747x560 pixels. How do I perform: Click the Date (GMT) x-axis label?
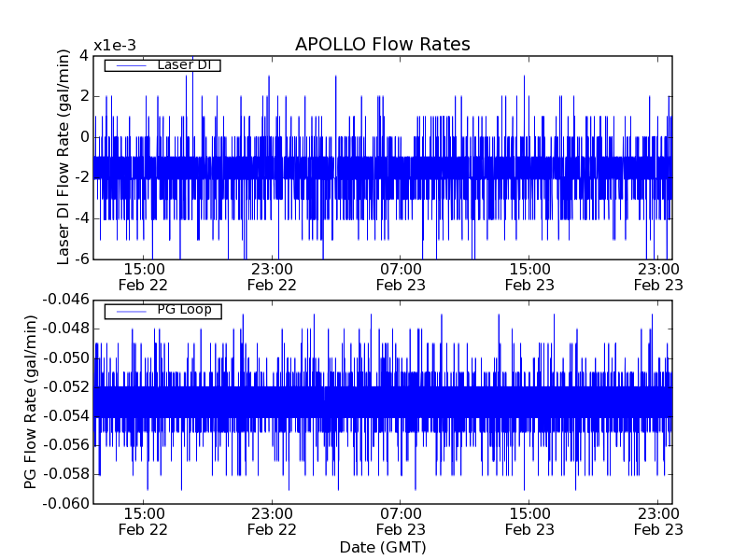pyautogui.click(x=382, y=547)
